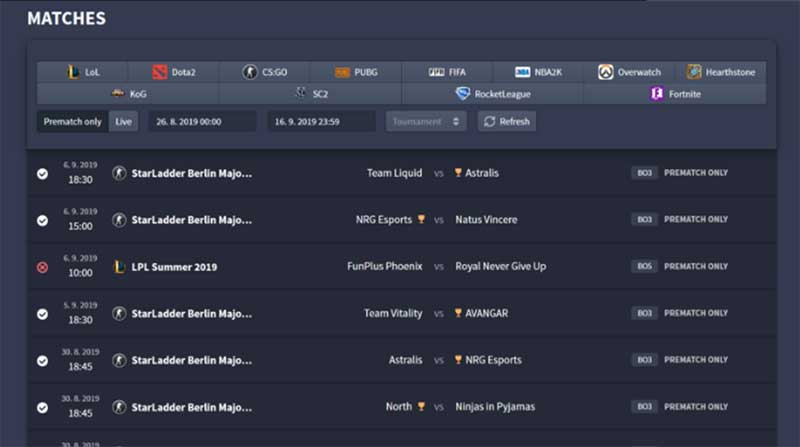Click check icon for North vs Ninjas match

(42, 408)
